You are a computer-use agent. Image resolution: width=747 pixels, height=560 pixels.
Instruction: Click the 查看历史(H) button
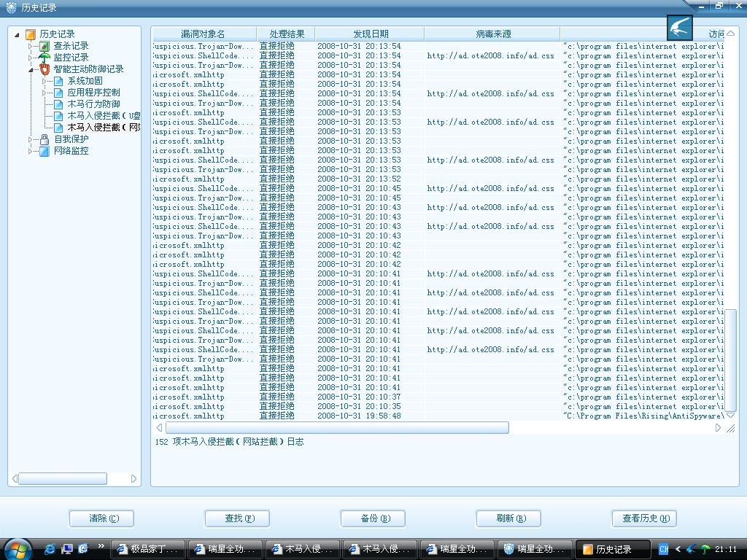point(644,518)
